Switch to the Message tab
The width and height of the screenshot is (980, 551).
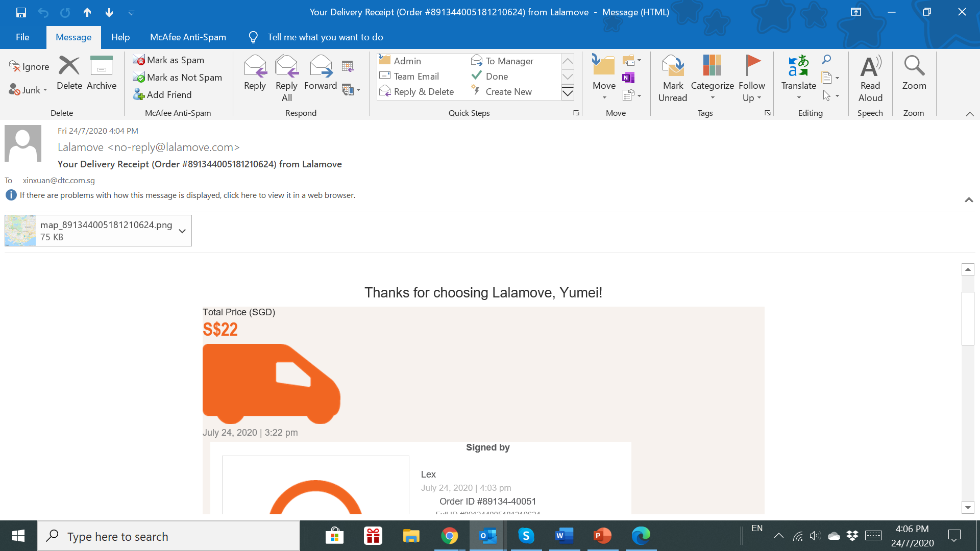[73, 37]
